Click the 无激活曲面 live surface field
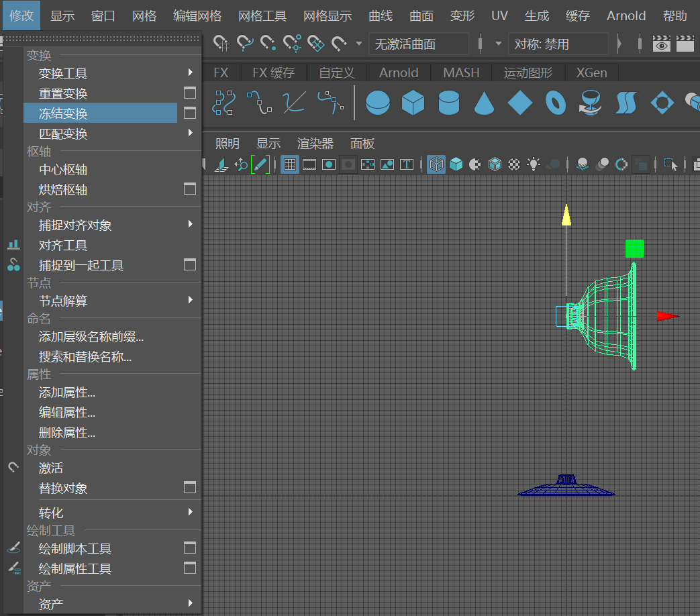This screenshot has width=700, height=616. 419,44
